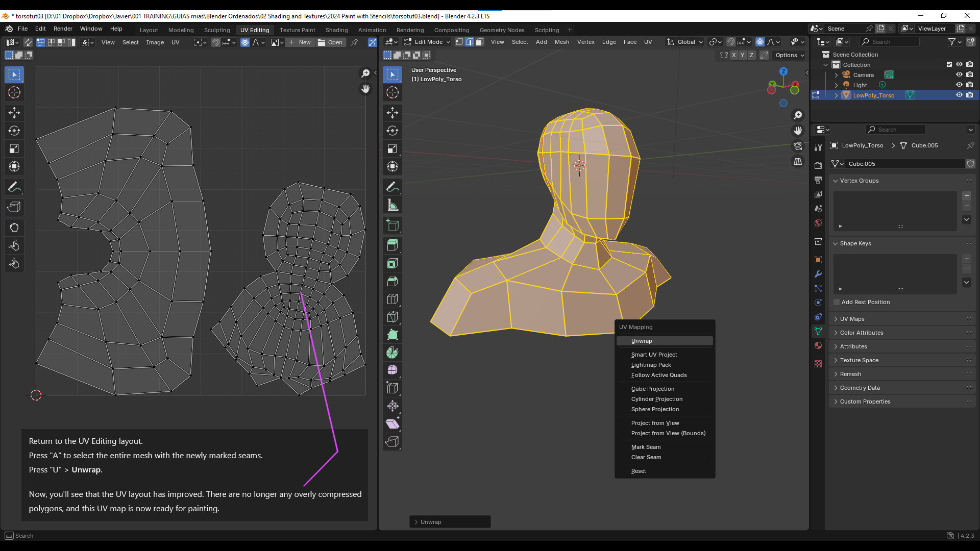Select the Annotate tool in UV editor
980x551 pixels.
click(x=14, y=187)
